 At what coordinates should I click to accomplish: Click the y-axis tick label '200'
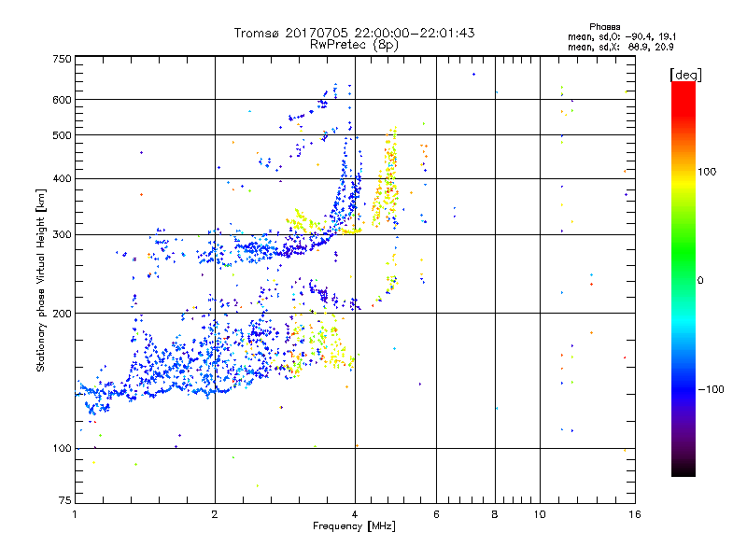pyautogui.click(x=62, y=314)
